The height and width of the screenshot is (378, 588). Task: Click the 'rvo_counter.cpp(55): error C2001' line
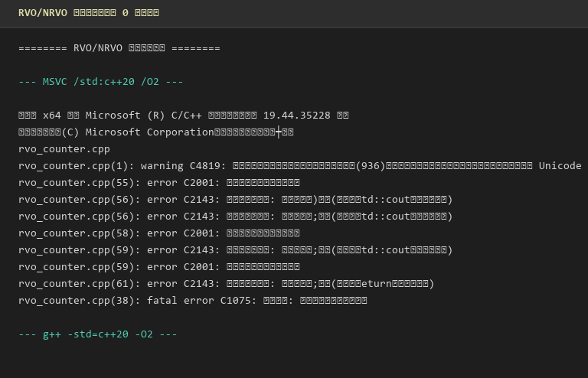[x=159, y=183]
